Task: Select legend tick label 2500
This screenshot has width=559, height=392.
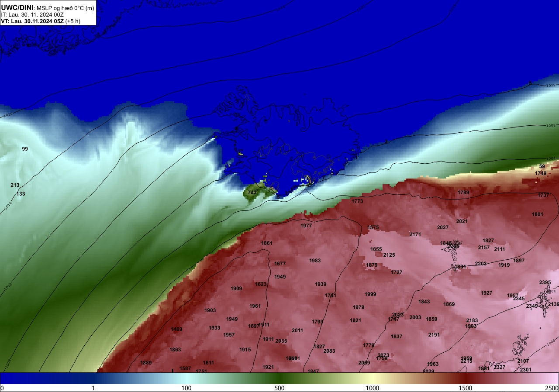Action: tap(552, 389)
